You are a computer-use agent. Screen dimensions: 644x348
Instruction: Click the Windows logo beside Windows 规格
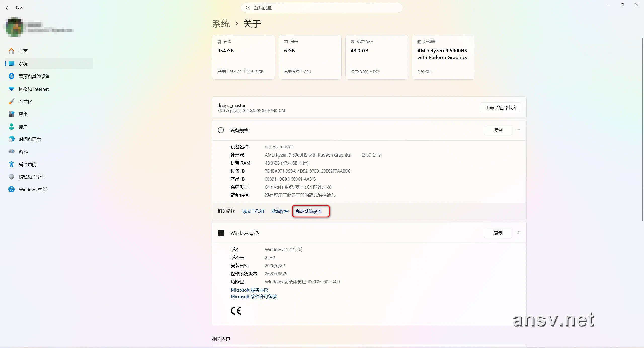click(221, 233)
